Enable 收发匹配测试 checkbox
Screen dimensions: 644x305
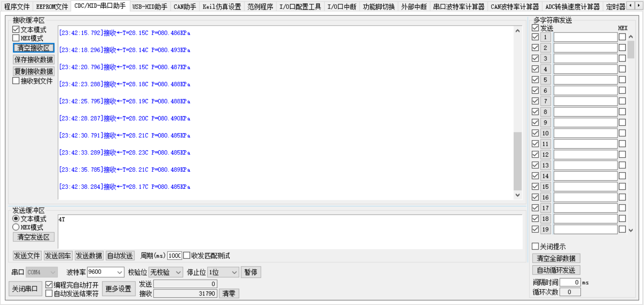click(x=207, y=255)
